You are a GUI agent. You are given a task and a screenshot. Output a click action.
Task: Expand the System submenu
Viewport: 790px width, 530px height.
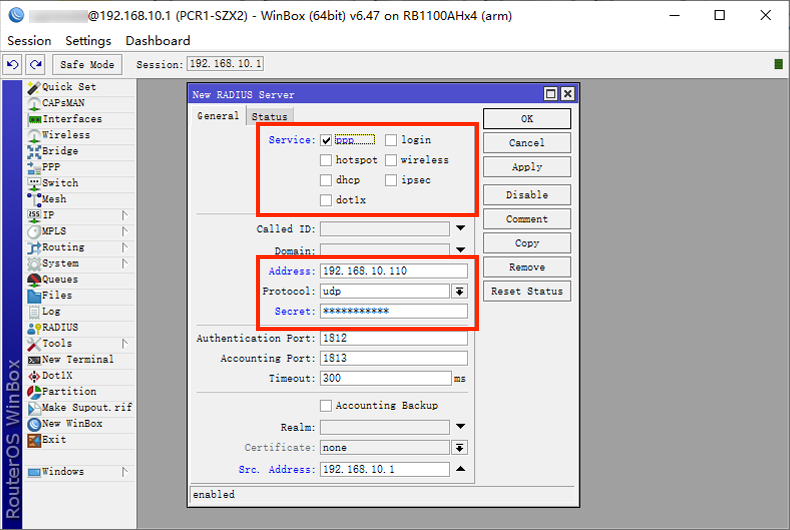point(124,263)
